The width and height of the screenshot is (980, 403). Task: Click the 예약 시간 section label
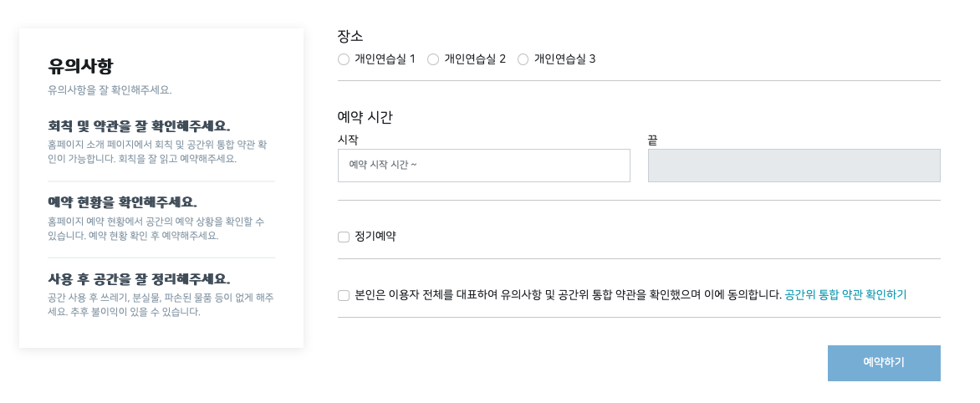[365, 117]
